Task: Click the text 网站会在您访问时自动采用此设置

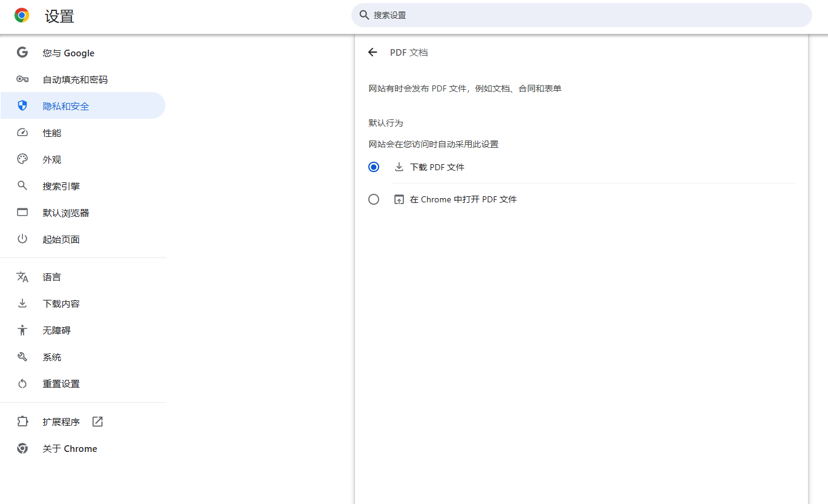Action: pos(434,144)
